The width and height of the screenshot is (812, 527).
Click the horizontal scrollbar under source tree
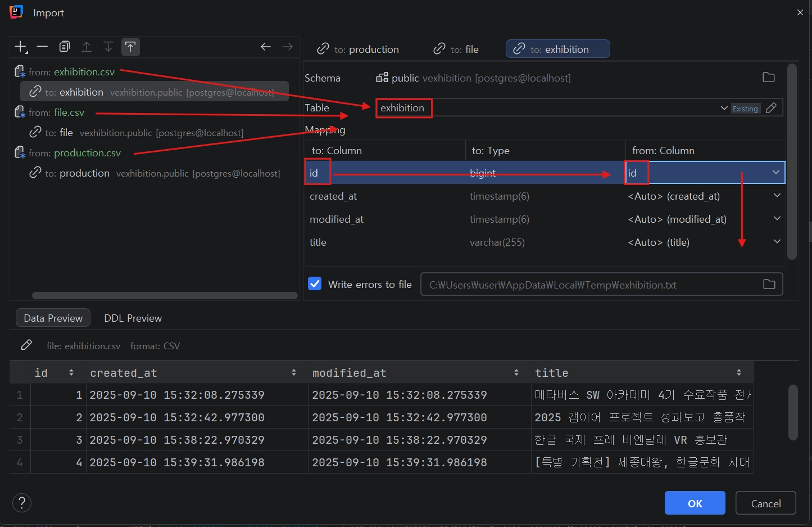tap(165, 295)
